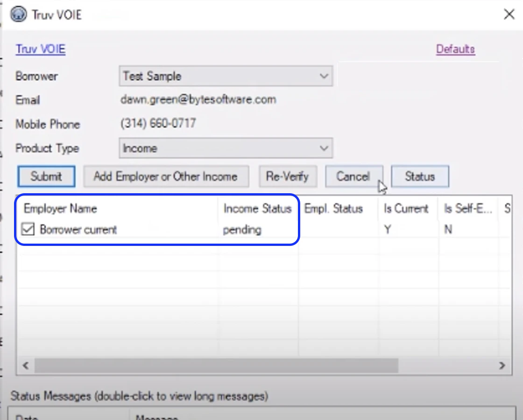This screenshot has width=523, height=420.
Task: Open the Truv VOIE link
Action: (x=40, y=49)
